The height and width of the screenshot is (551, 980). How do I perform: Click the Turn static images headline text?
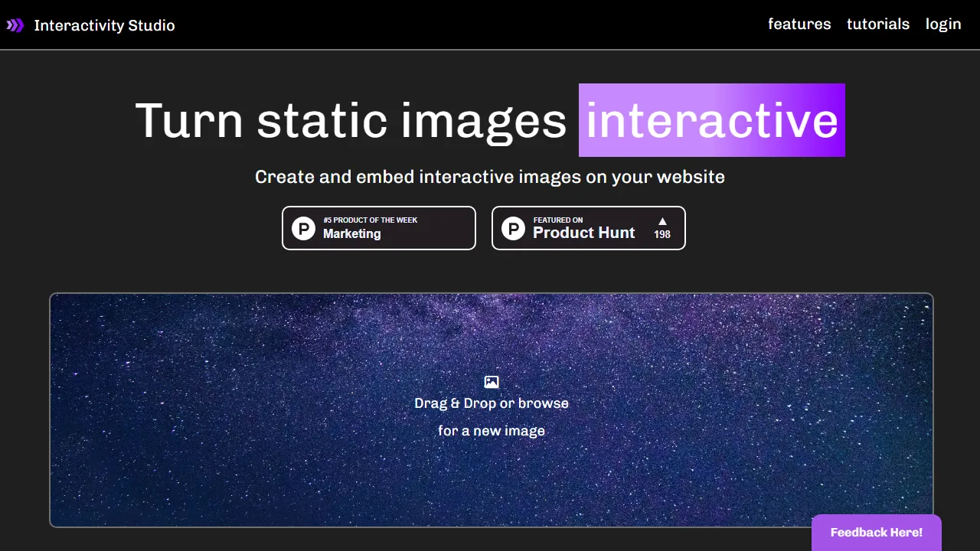click(351, 120)
